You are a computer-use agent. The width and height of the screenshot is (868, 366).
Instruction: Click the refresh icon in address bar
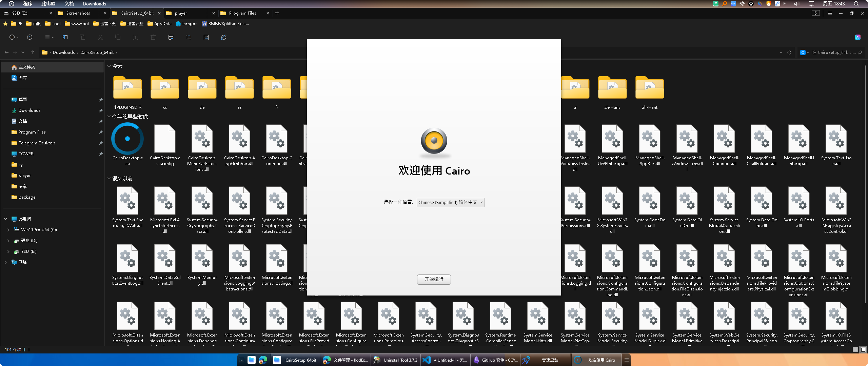pyautogui.click(x=789, y=53)
